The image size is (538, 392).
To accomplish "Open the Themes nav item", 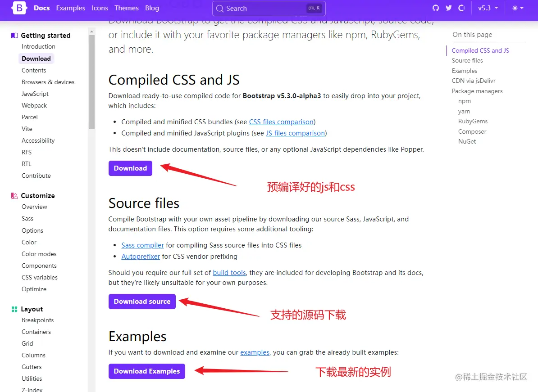I will [x=127, y=8].
